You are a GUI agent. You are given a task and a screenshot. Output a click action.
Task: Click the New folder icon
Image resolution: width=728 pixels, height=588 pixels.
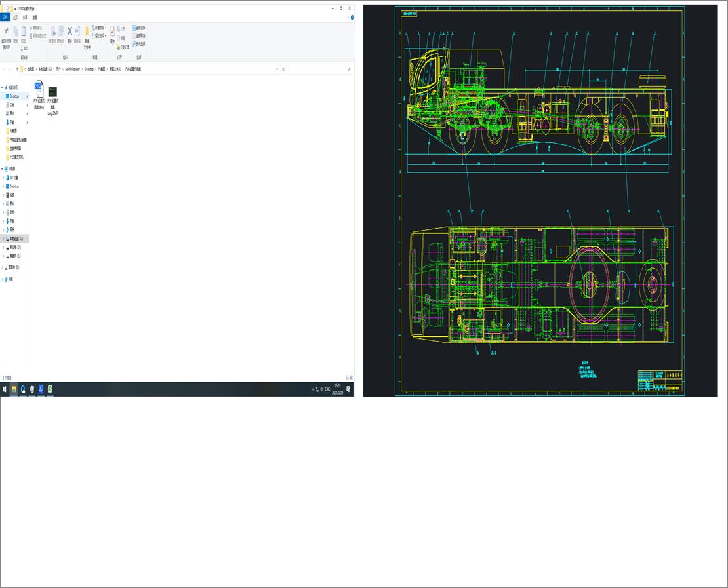click(87, 31)
